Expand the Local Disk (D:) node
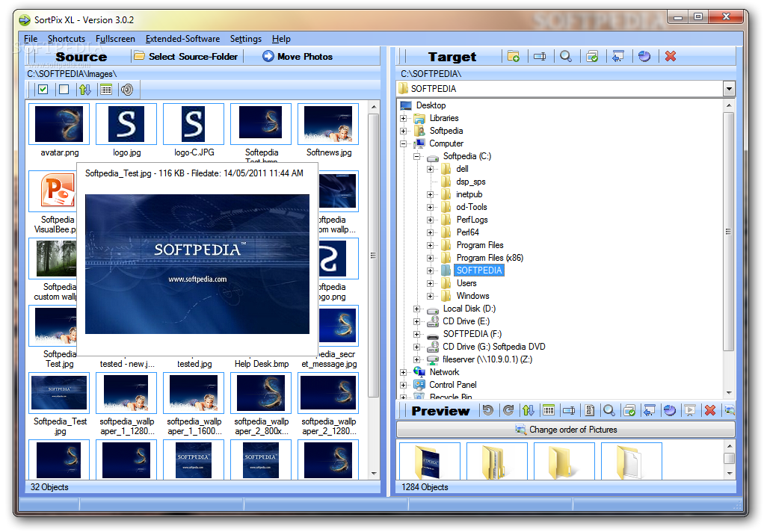Screen dimensions: 764x532 pos(416,309)
